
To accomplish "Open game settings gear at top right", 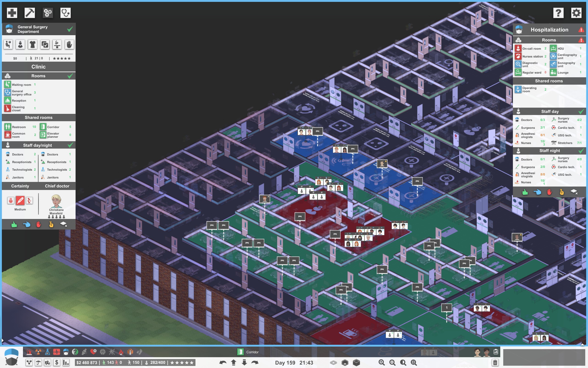I will pyautogui.click(x=576, y=13).
